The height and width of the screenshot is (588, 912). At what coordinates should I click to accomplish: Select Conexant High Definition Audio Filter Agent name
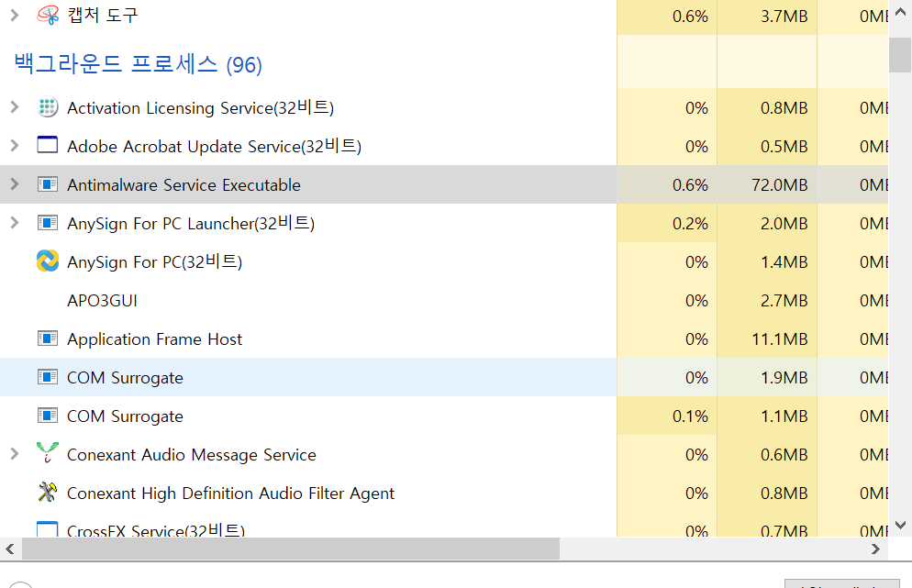pyautogui.click(x=231, y=494)
